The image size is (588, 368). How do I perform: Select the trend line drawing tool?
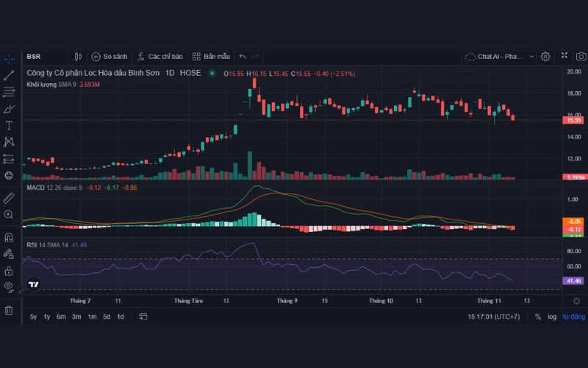point(9,74)
